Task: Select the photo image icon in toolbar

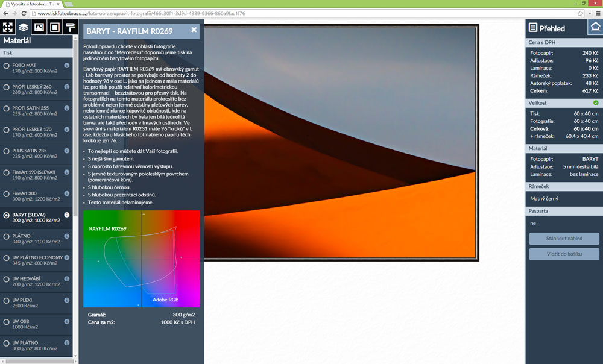Action: click(x=39, y=27)
